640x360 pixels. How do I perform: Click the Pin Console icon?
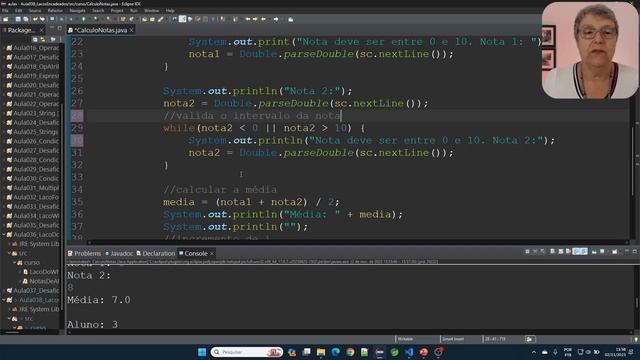coord(594,251)
